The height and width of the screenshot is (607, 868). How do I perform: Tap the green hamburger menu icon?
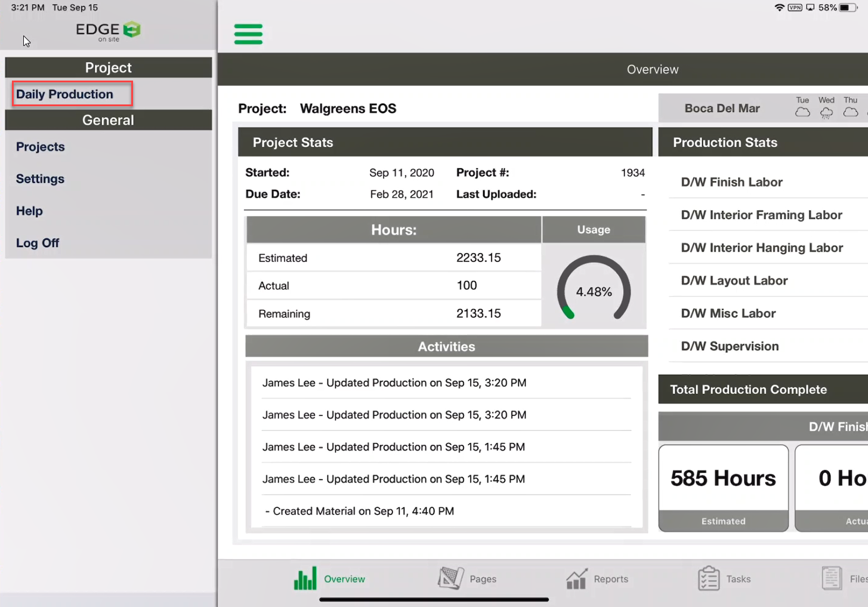248,34
